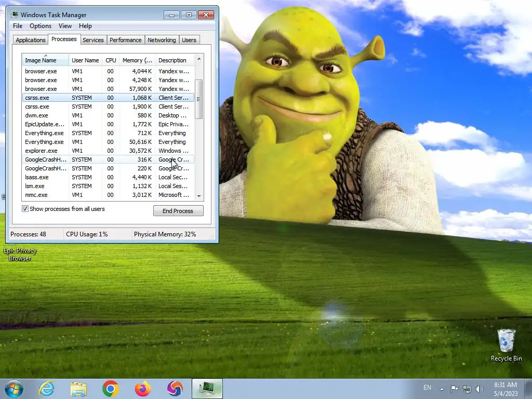532x399 pixels.
Task: Select csrss.exe row using 1,900 K
Action: (x=108, y=107)
